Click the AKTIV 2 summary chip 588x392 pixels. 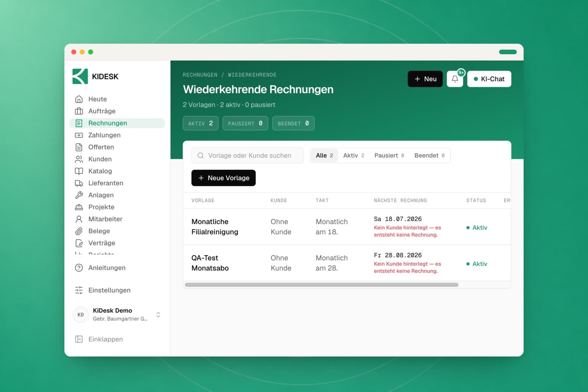[201, 123]
